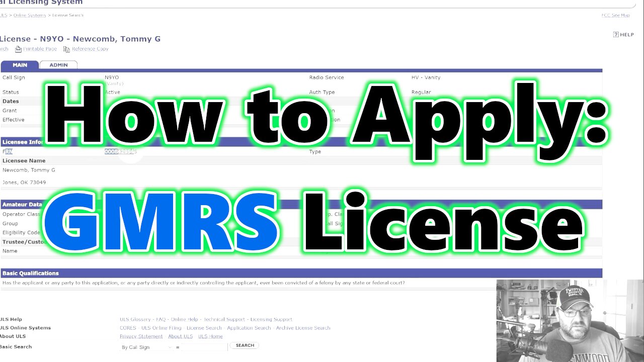The width and height of the screenshot is (644, 362).
Task: Click the HELP question mark icon
Action: (616, 34)
